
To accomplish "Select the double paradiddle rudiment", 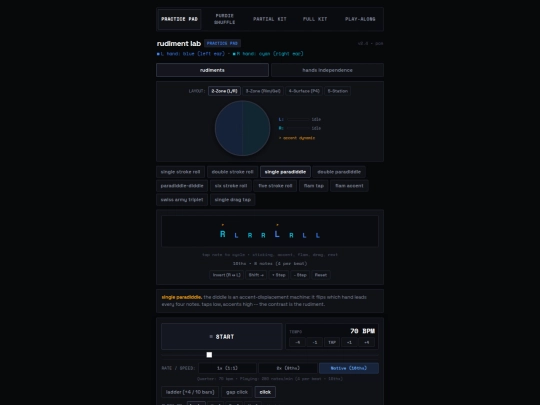I will pyautogui.click(x=339, y=172).
